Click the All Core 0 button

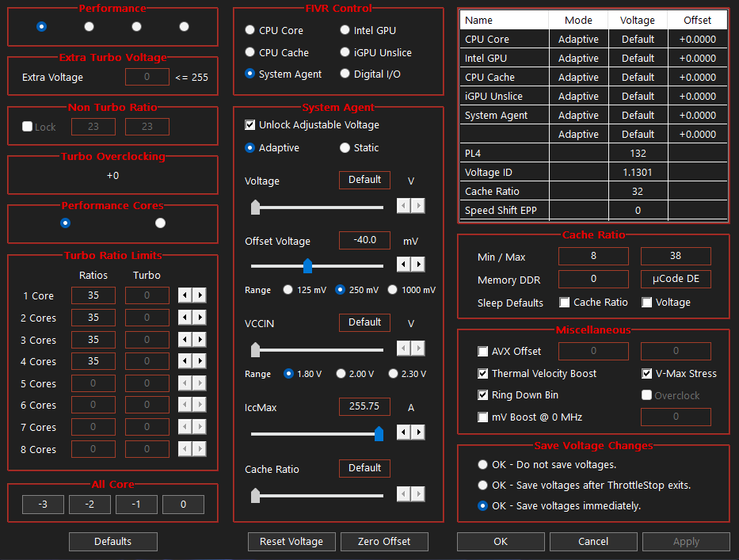pyautogui.click(x=183, y=505)
